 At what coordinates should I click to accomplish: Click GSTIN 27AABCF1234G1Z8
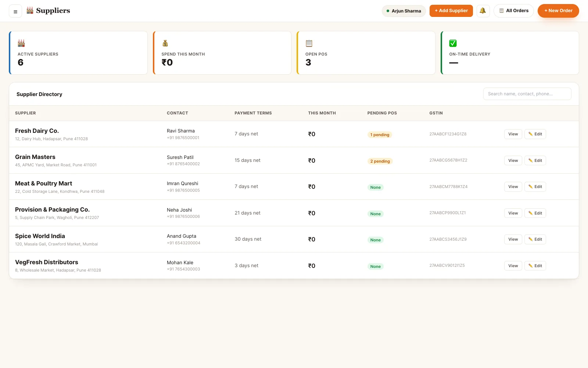pos(448,134)
